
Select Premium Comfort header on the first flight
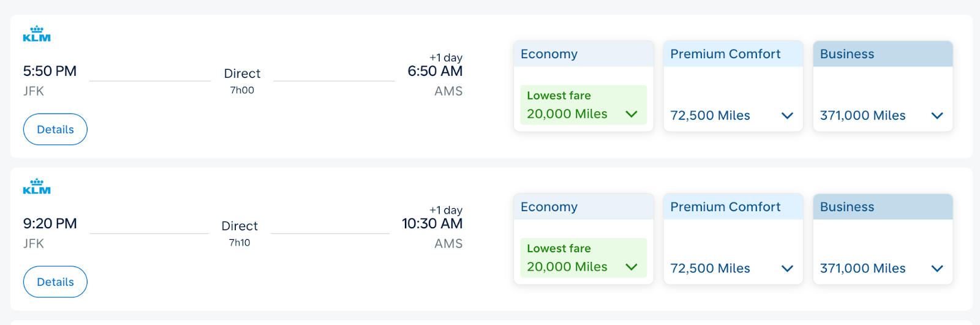pos(733,54)
